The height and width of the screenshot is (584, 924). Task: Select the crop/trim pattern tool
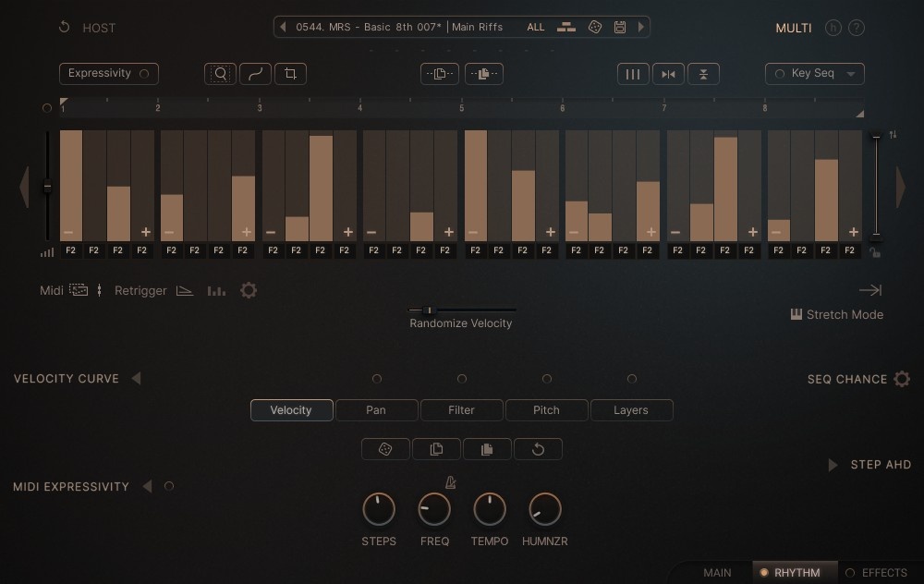click(290, 73)
